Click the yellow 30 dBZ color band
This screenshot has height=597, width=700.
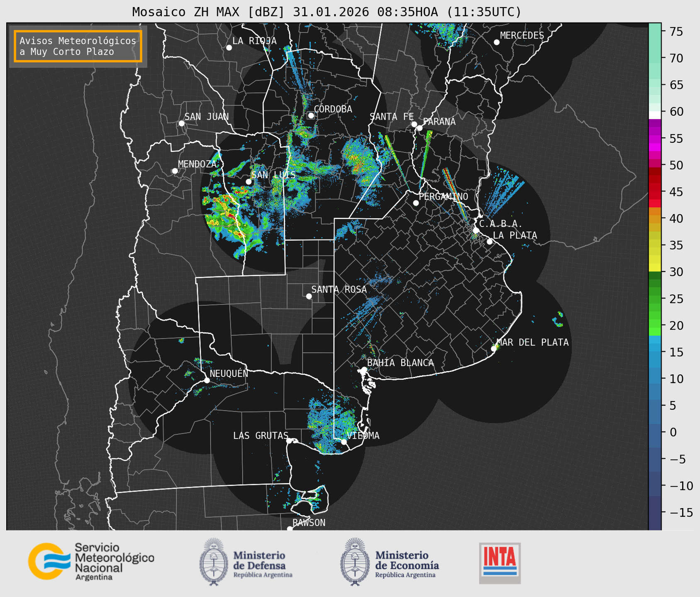pos(655,268)
